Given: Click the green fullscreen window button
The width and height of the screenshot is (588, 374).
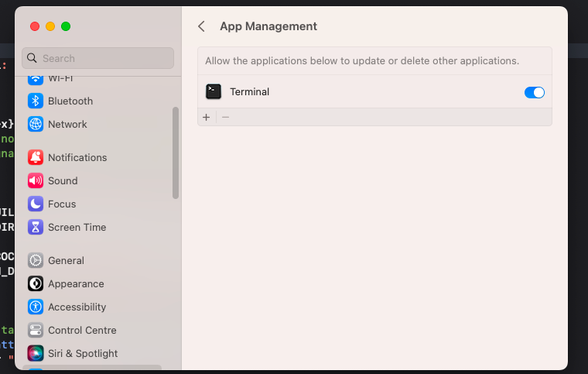Looking at the screenshot, I should pyautogui.click(x=66, y=26).
